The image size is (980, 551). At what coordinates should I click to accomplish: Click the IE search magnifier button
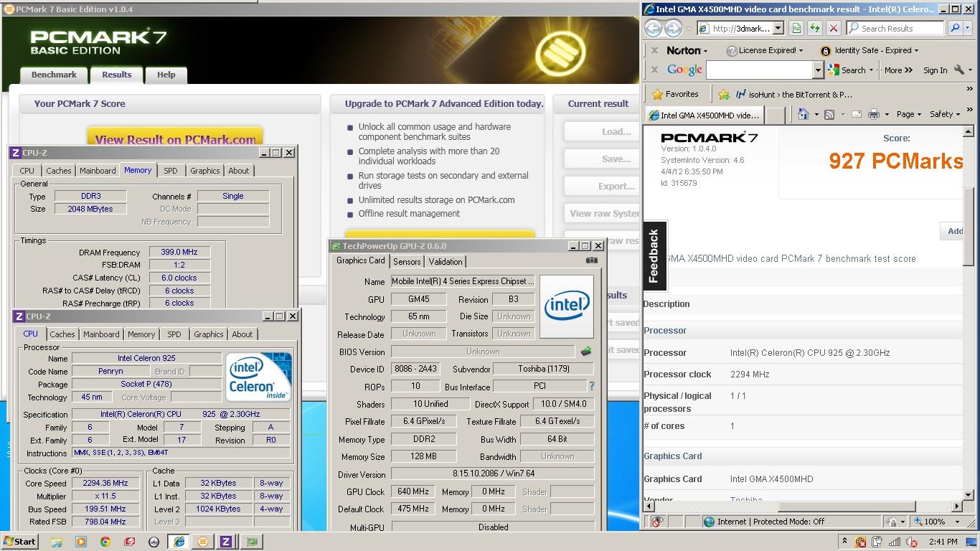tap(955, 28)
